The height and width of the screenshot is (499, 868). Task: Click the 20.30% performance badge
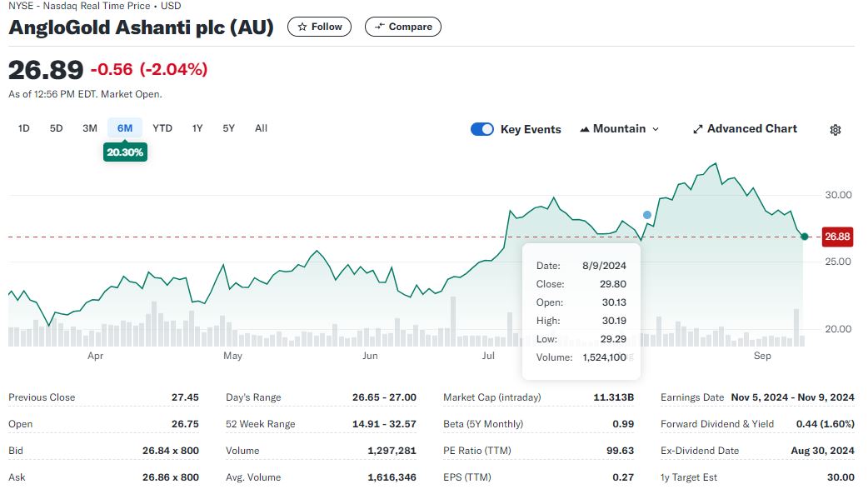pos(125,152)
